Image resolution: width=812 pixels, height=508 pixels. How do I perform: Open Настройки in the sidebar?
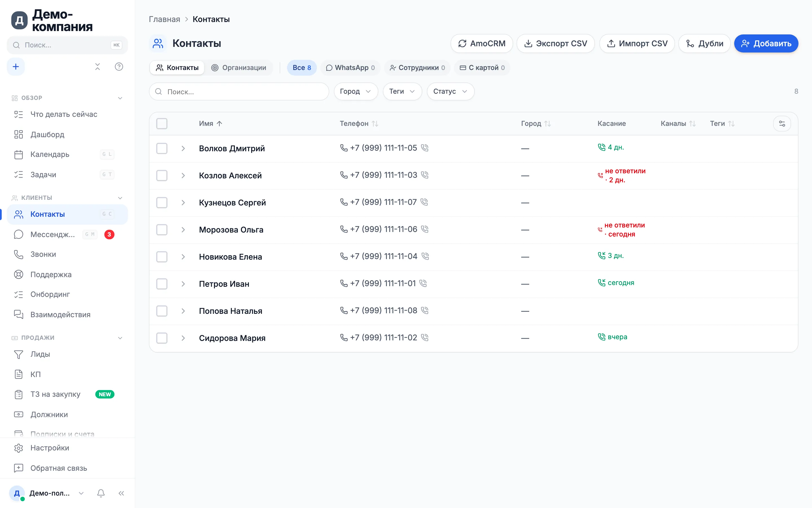pyautogui.click(x=67, y=448)
